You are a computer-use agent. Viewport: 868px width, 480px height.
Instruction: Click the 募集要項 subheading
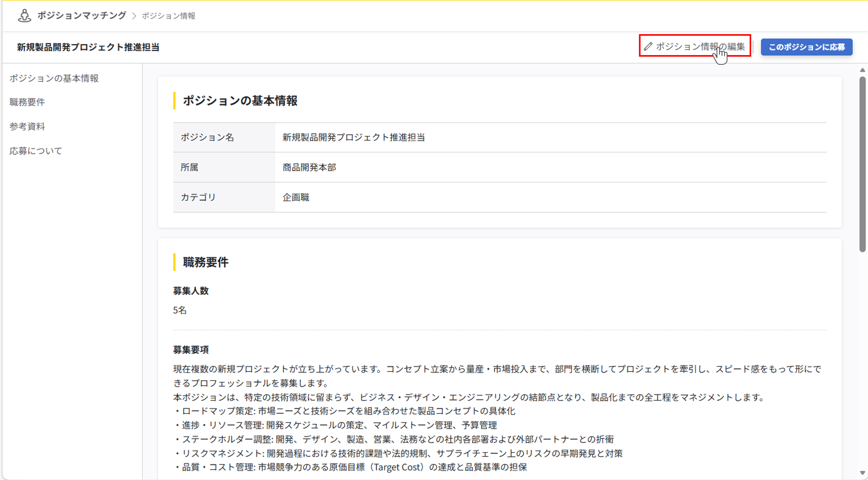pyautogui.click(x=191, y=349)
